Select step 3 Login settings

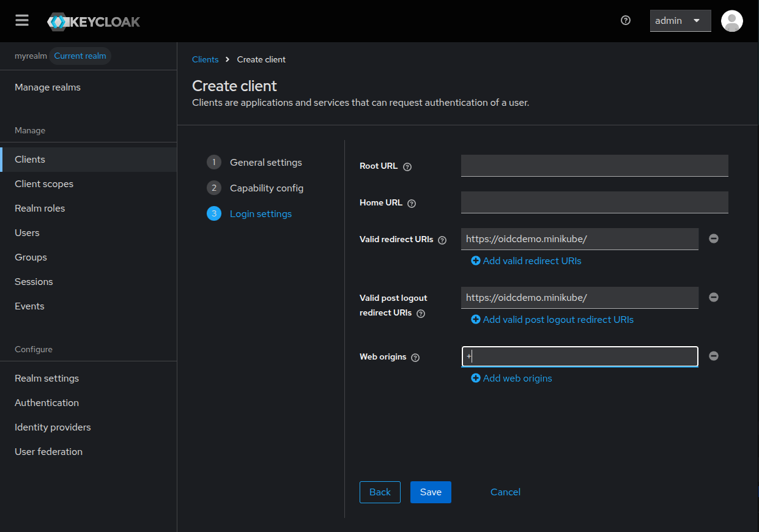[250, 214]
